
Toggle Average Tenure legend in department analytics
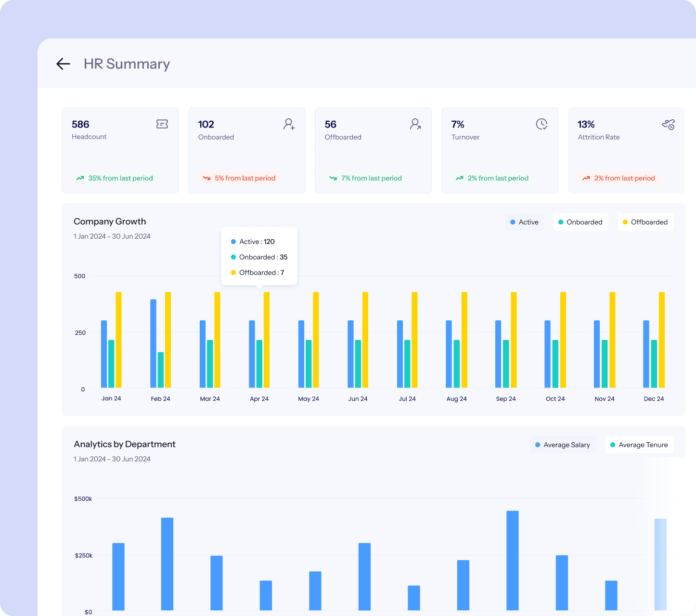pyautogui.click(x=639, y=445)
